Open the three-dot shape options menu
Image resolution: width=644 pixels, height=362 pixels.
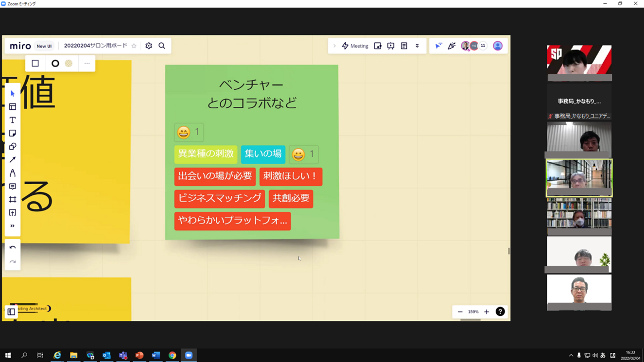coord(87,64)
